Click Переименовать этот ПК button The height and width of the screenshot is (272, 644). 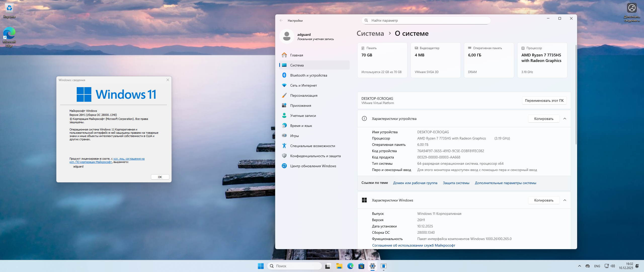coord(544,100)
